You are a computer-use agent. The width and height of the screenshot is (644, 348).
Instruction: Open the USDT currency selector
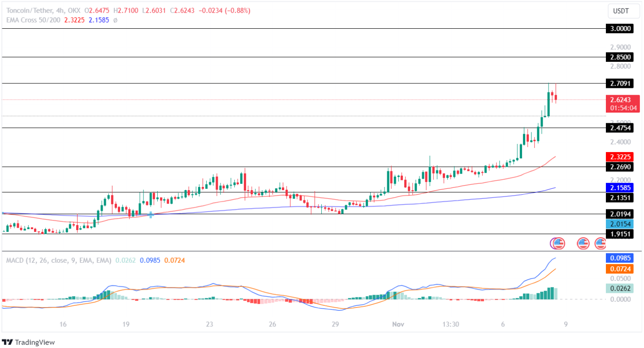tap(623, 11)
